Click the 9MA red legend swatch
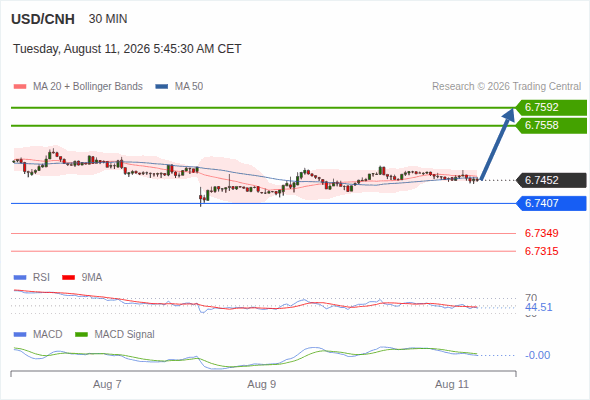The height and width of the screenshot is (400, 590). (x=68, y=278)
